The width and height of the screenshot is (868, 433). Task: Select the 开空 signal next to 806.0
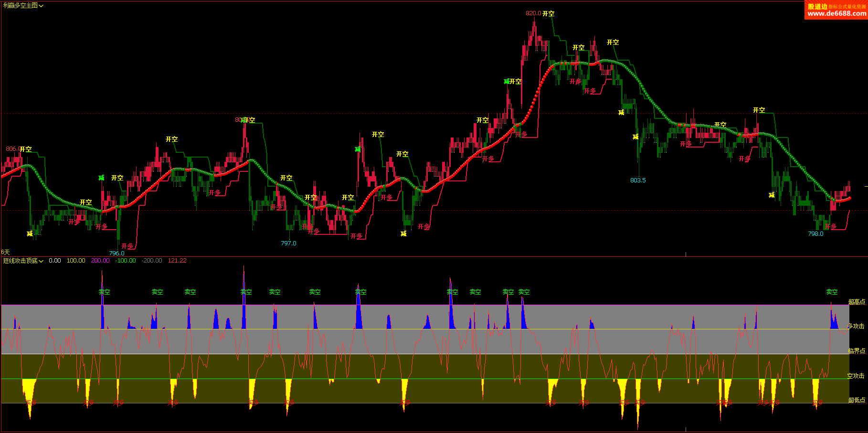[26, 149]
